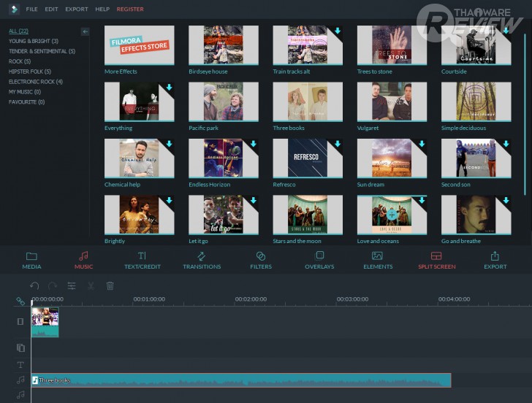Image resolution: width=532 pixels, height=403 pixels.
Task: Open Filmora Effects Store thumbnail
Action: click(139, 45)
